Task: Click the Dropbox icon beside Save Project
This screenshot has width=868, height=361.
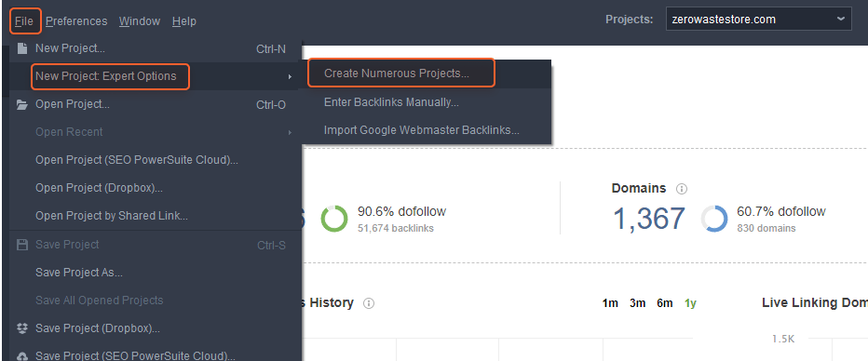Action: click(x=22, y=328)
